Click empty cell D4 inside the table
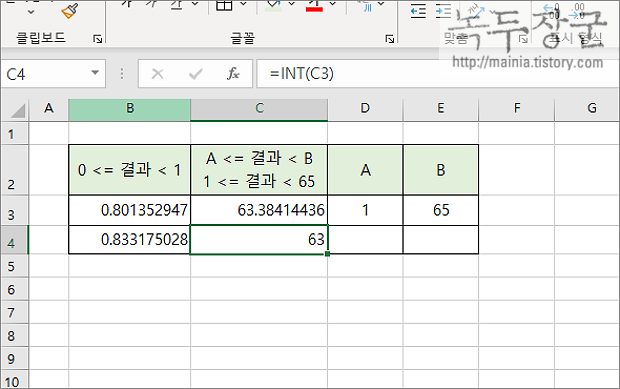620x389 pixels. click(x=365, y=240)
